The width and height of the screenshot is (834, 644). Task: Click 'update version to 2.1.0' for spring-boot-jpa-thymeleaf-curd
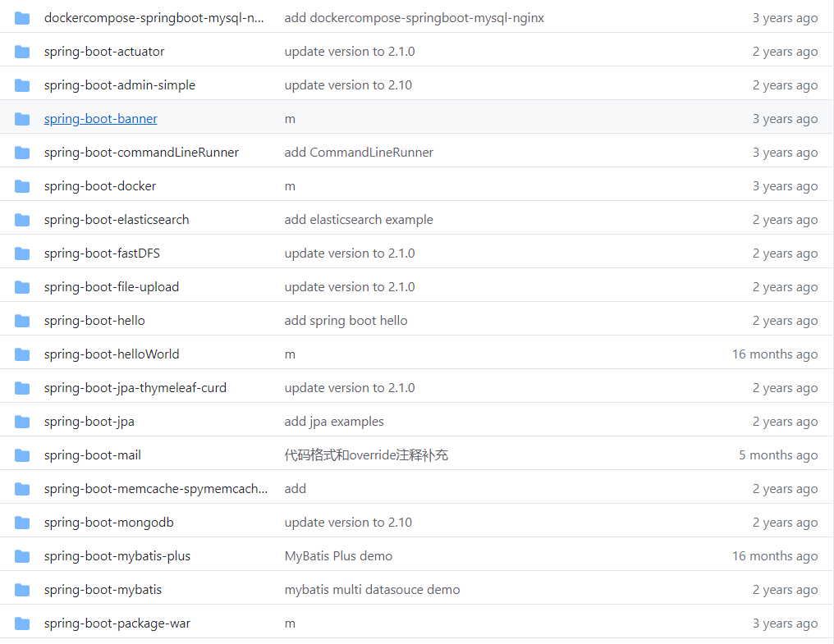pyautogui.click(x=350, y=388)
